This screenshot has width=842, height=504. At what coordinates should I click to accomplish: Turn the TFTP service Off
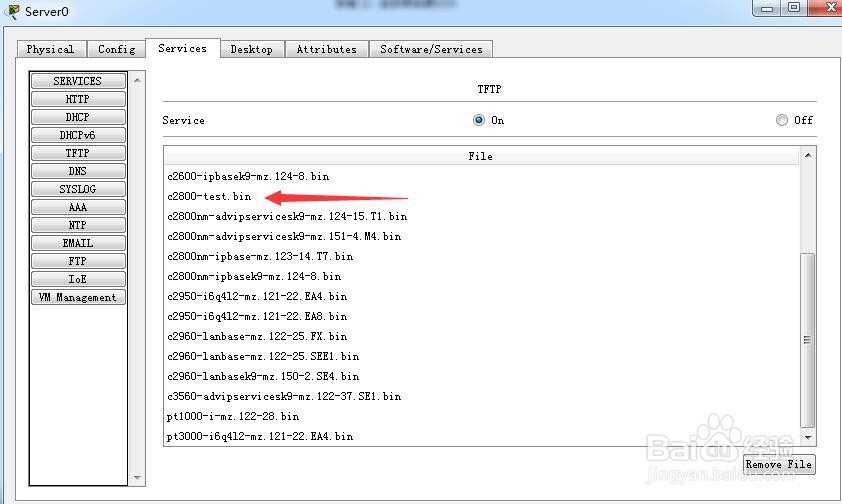tap(782, 120)
